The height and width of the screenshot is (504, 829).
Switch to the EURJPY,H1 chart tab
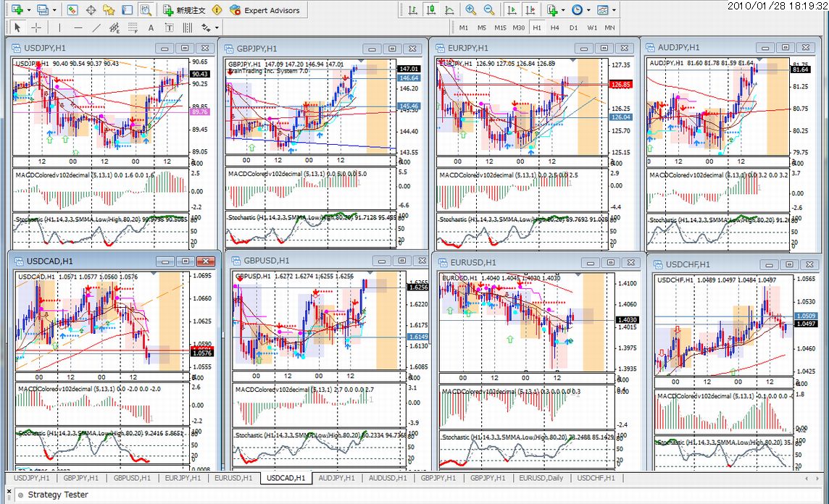click(183, 478)
